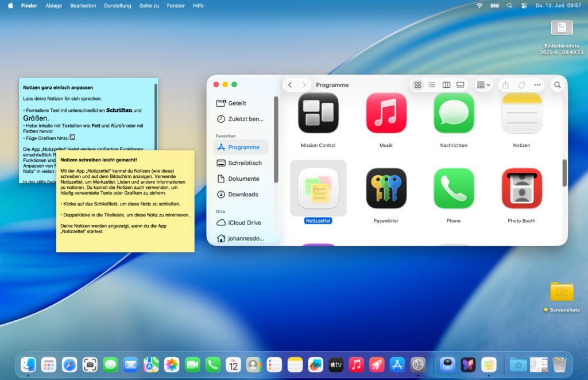
Task: Open the Gehe zu menu
Action: click(149, 5)
